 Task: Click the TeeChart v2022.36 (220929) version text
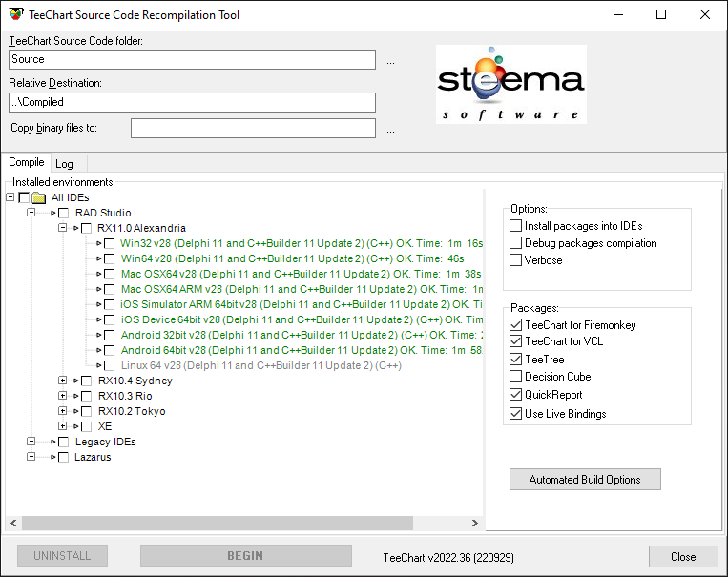point(448,558)
